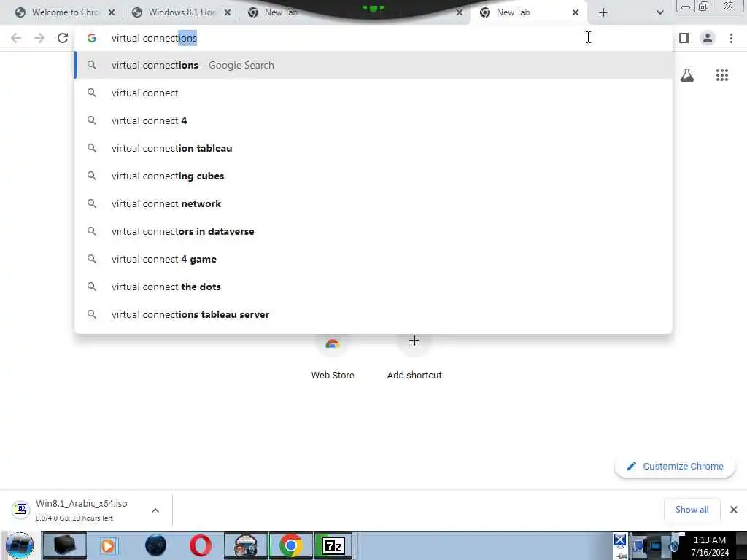Reload the page with the refresh icon
The image size is (747, 560).
(x=63, y=38)
